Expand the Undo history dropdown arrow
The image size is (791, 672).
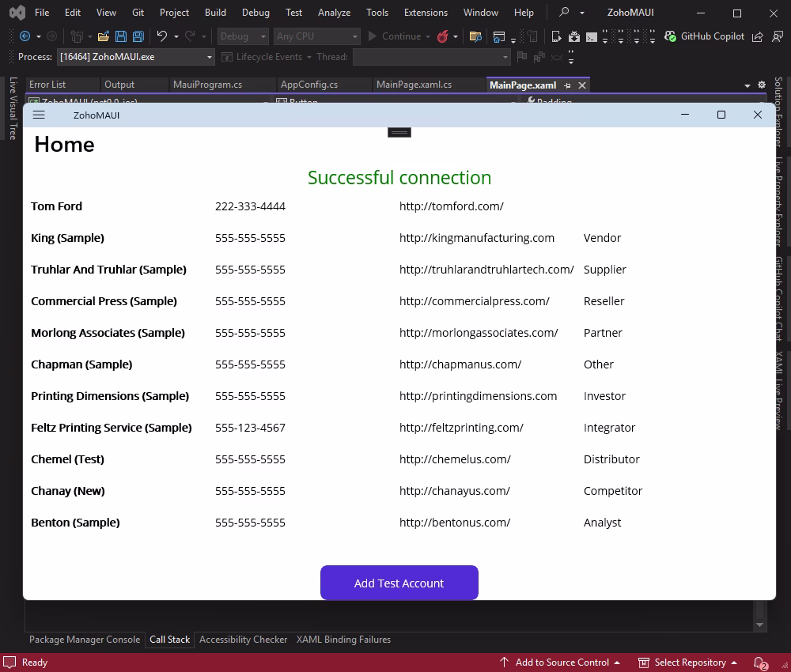click(176, 37)
